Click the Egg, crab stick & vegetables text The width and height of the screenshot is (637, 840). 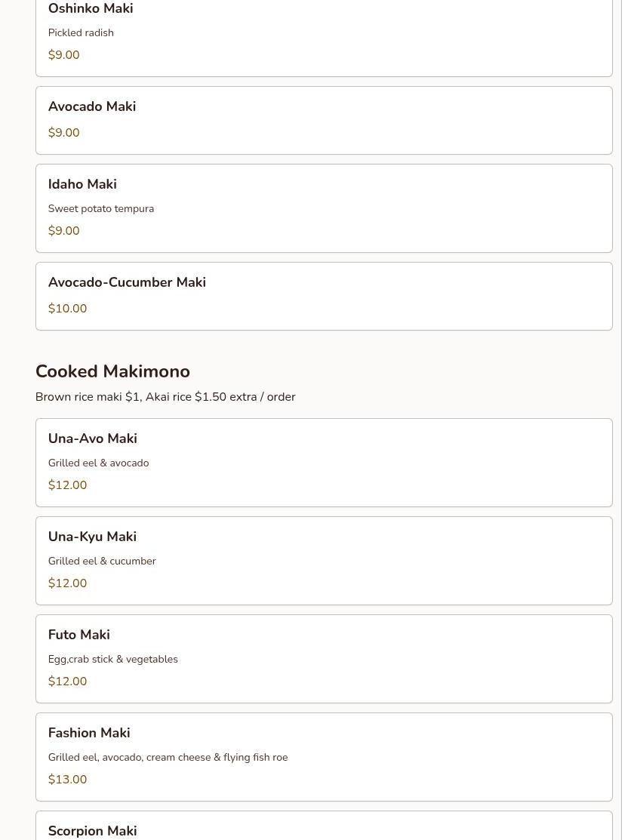[113, 660]
